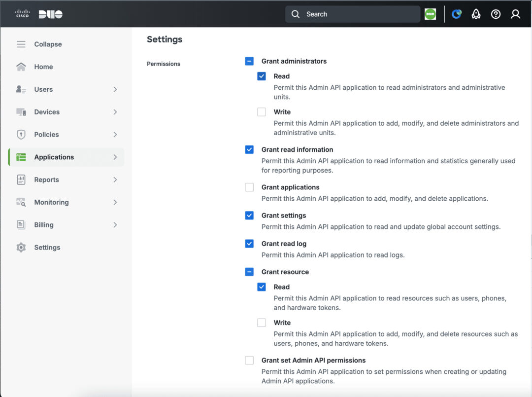Click the Cisco Duo logo

(39, 14)
